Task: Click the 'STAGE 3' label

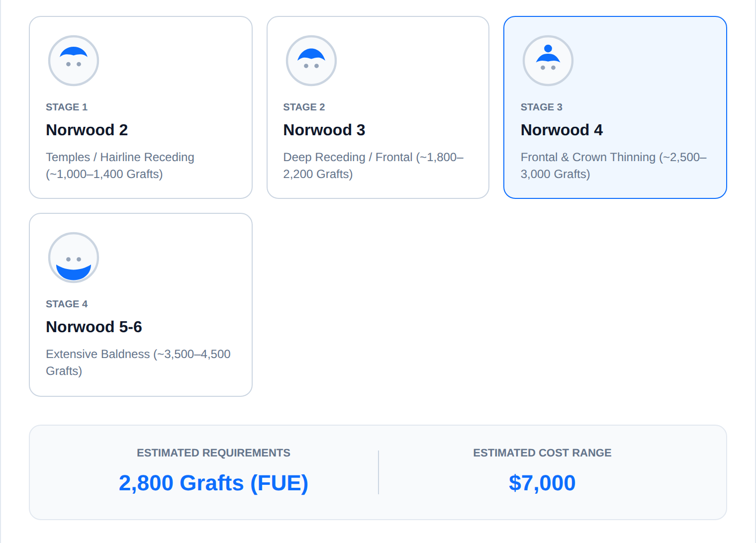Action: [x=542, y=107]
